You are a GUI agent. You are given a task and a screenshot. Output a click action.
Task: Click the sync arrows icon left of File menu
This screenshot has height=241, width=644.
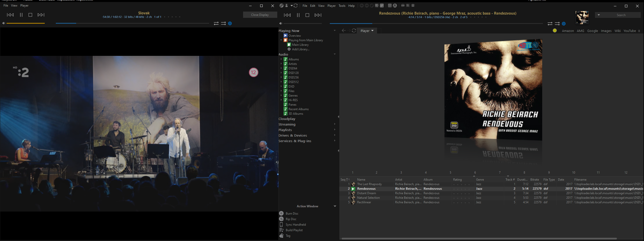296,6
